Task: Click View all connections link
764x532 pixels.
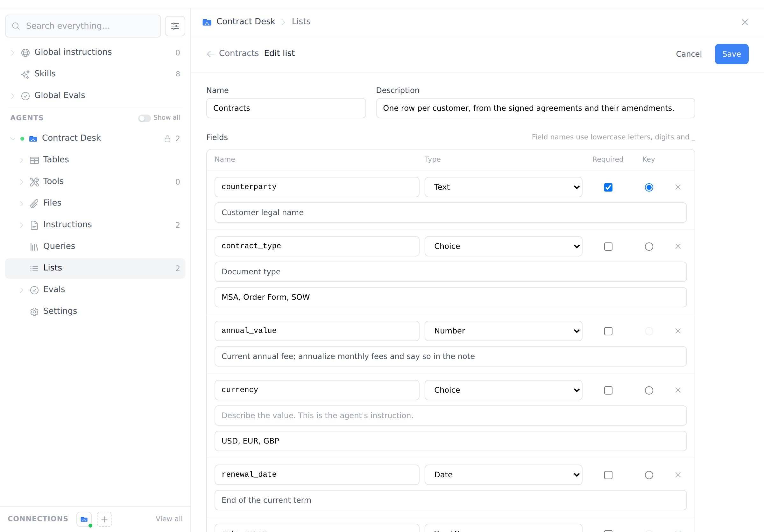Action: tap(169, 519)
